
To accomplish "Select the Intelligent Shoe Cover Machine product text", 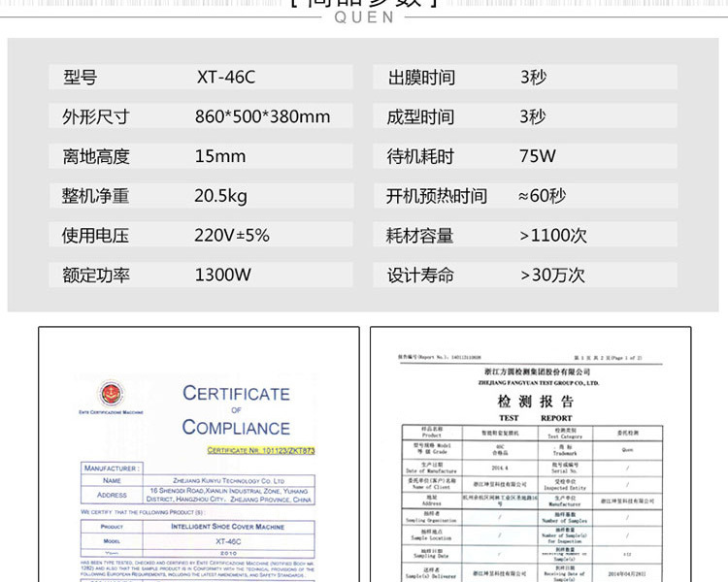I will pyautogui.click(x=227, y=527).
